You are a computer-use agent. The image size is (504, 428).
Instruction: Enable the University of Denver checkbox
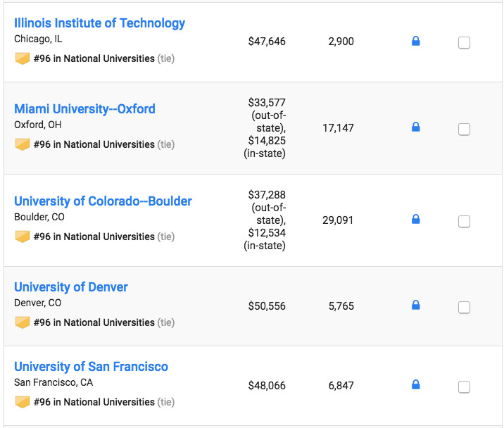coord(464,307)
